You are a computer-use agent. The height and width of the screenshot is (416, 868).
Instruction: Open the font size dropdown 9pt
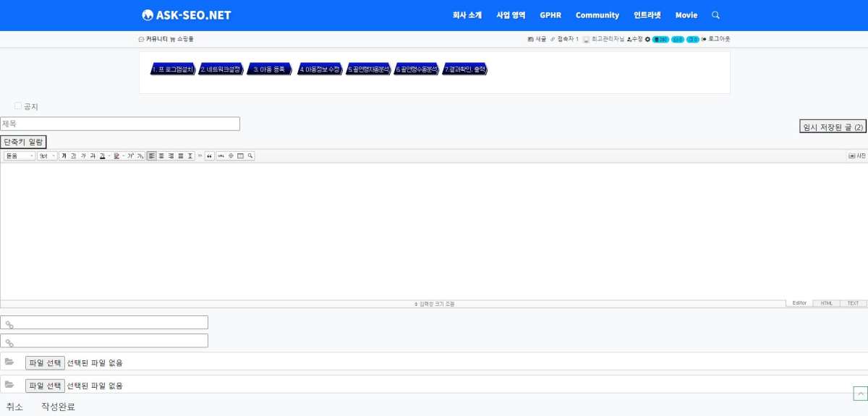[47, 156]
